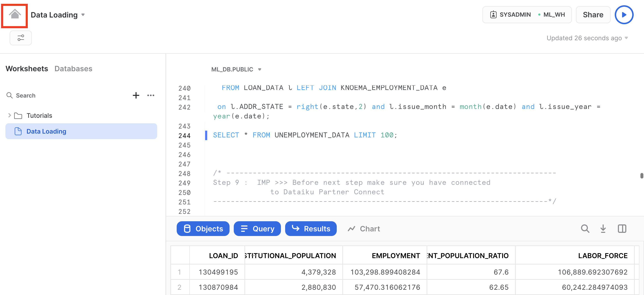Viewport: 644px width, 295px height.
Task: Run the query with the play button
Action: pyautogui.click(x=624, y=15)
